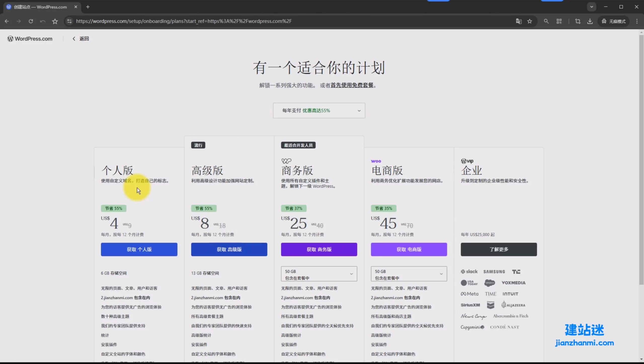Click the bookmark star beside the reload icon
Viewport: 644px width, 364px height.
click(x=55, y=21)
